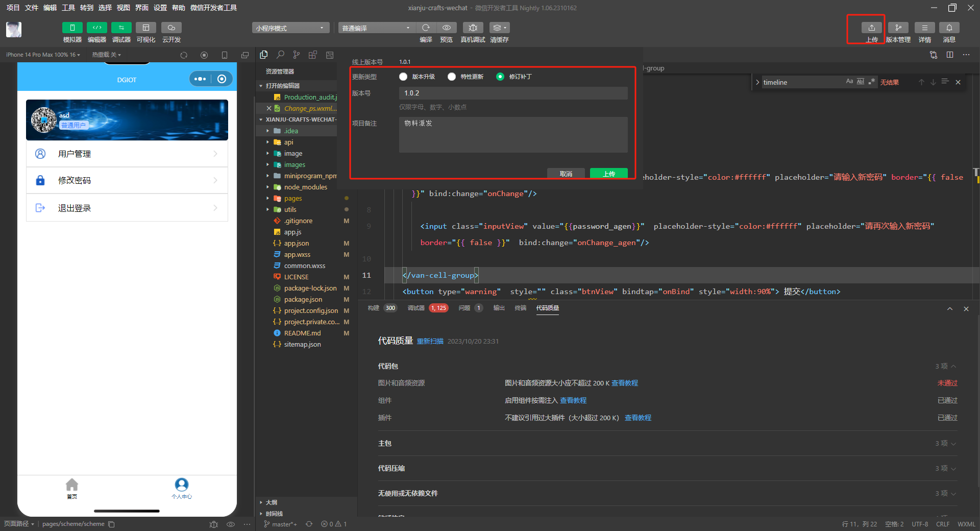Screen dimensions: 980x531
Task: Toggle the simulator panel button
Action: [x=72, y=28]
